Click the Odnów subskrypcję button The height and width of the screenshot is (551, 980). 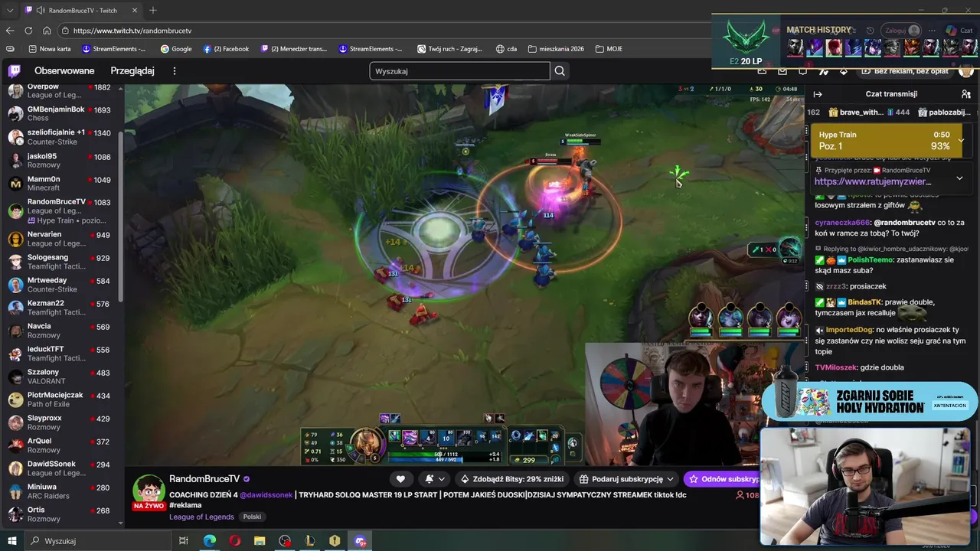tap(721, 479)
